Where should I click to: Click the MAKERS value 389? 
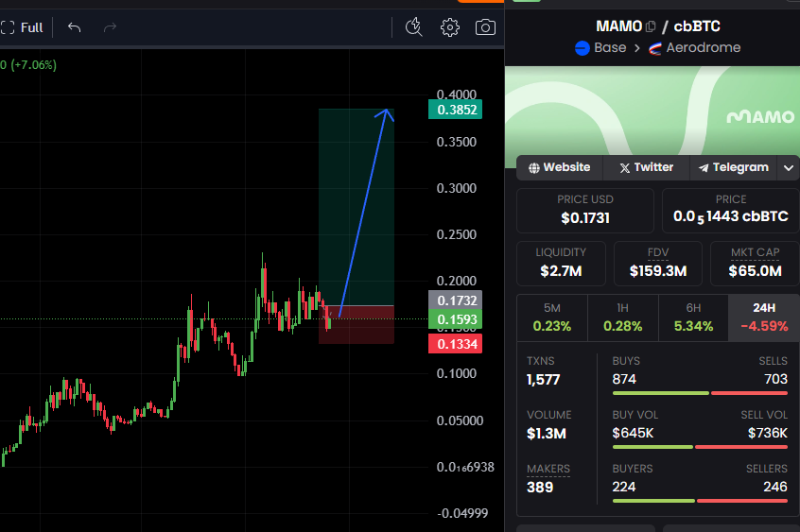click(540, 487)
